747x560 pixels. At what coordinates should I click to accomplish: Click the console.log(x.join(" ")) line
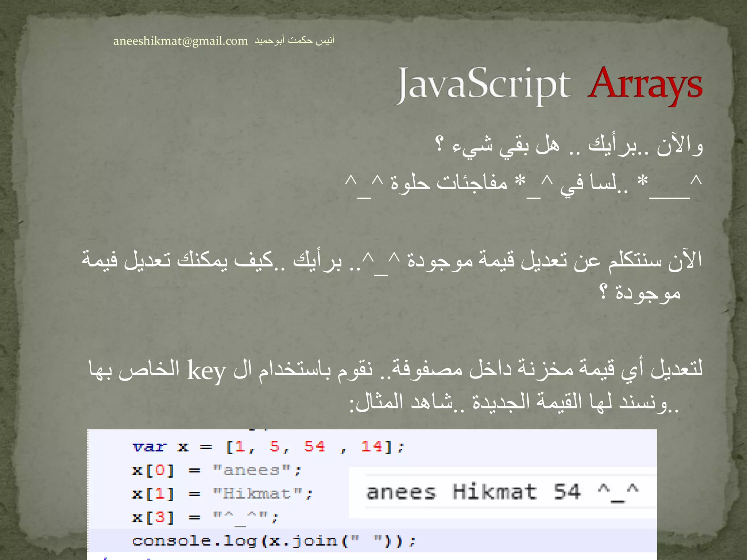point(274,541)
